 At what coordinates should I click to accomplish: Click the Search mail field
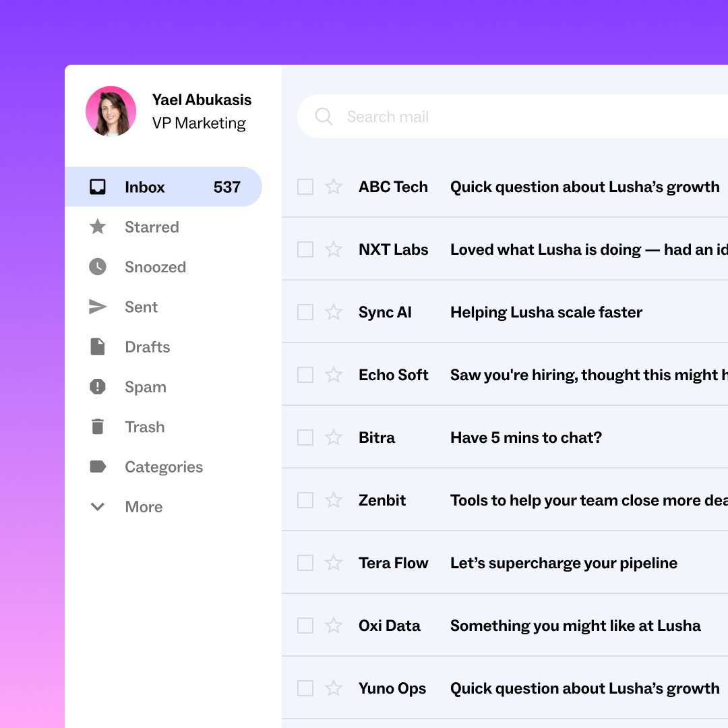(x=512, y=116)
